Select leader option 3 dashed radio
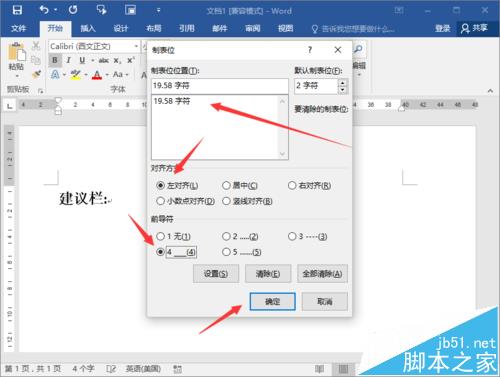Screen dimensions: 500x377 tap(292, 236)
